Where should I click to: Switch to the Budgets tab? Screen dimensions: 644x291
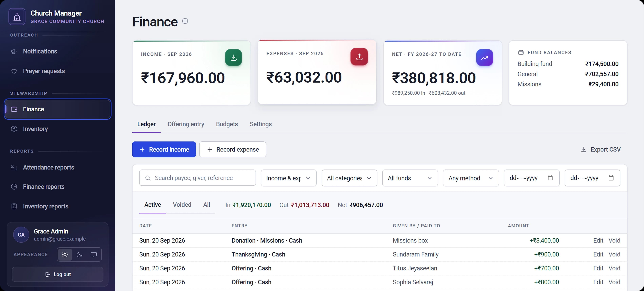[x=227, y=124]
